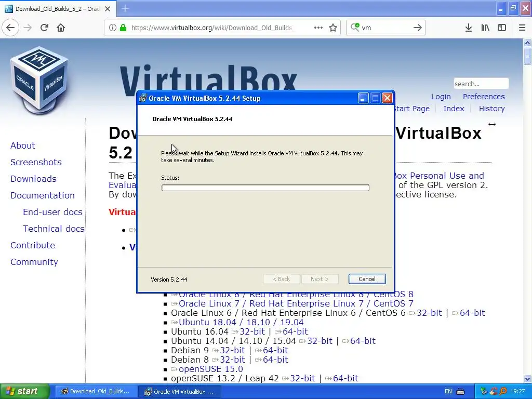Viewport: 532px width, 399px height.
Task: Download openSUSE 13.2 / Leap 42 64-bit
Action: (345, 378)
